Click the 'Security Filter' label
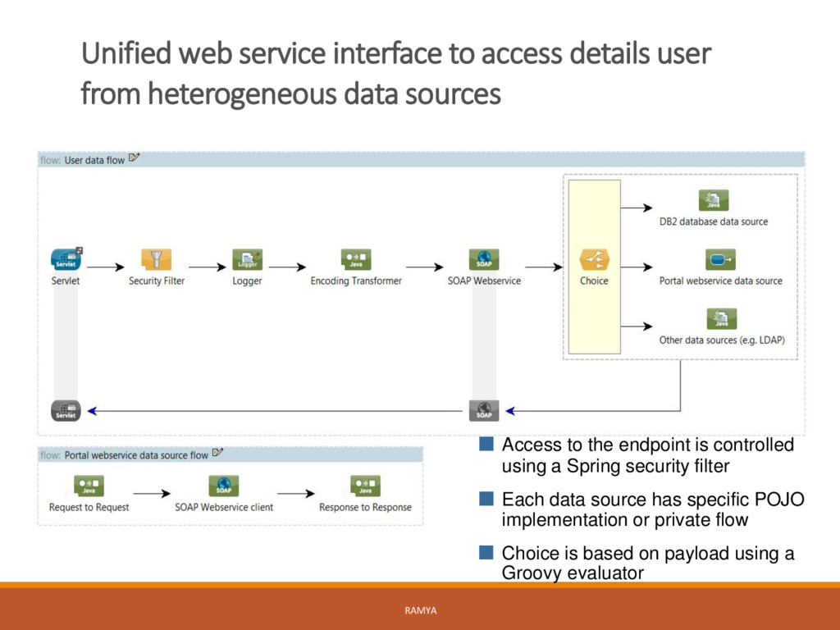The width and height of the screenshot is (840, 630). [157, 281]
